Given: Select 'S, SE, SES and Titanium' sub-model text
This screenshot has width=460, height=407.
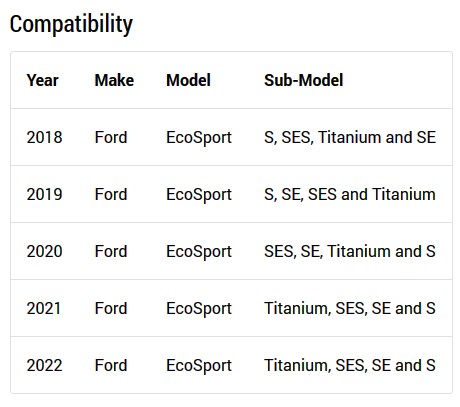Looking at the screenshot, I should (x=350, y=194).
